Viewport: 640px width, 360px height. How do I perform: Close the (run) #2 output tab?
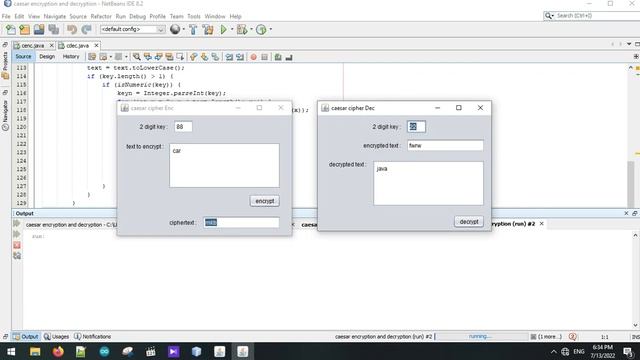tap(542, 224)
